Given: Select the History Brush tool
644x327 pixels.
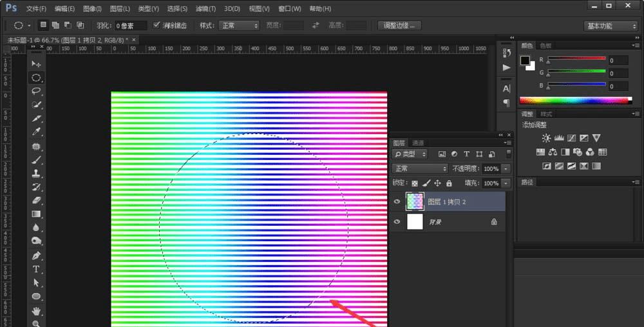Looking at the screenshot, I should [36, 187].
